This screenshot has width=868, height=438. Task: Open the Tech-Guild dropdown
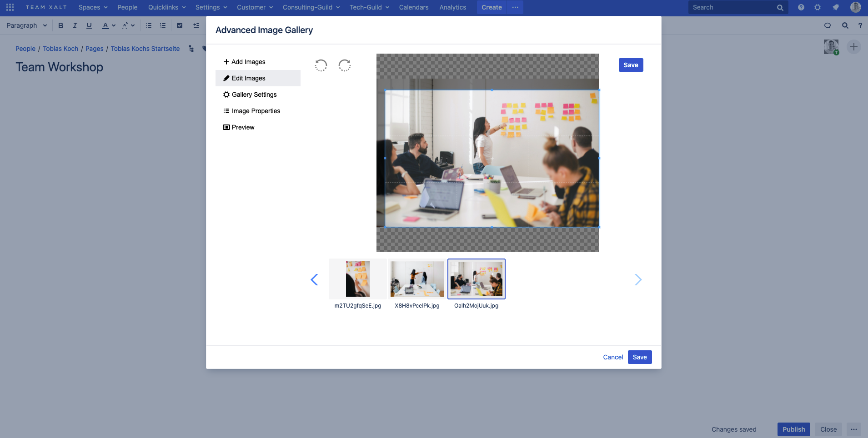369,7
